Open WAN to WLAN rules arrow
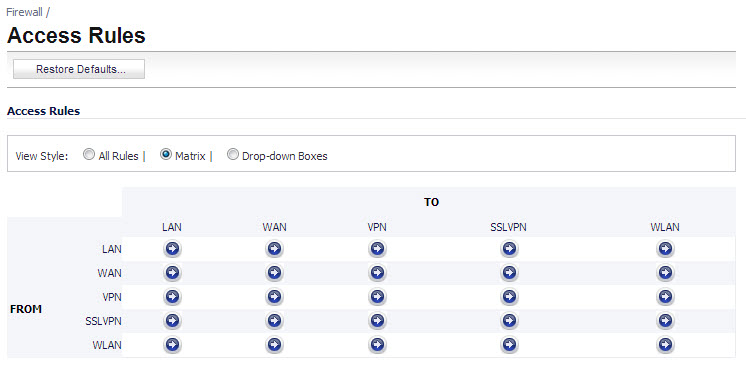 (665, 273)
